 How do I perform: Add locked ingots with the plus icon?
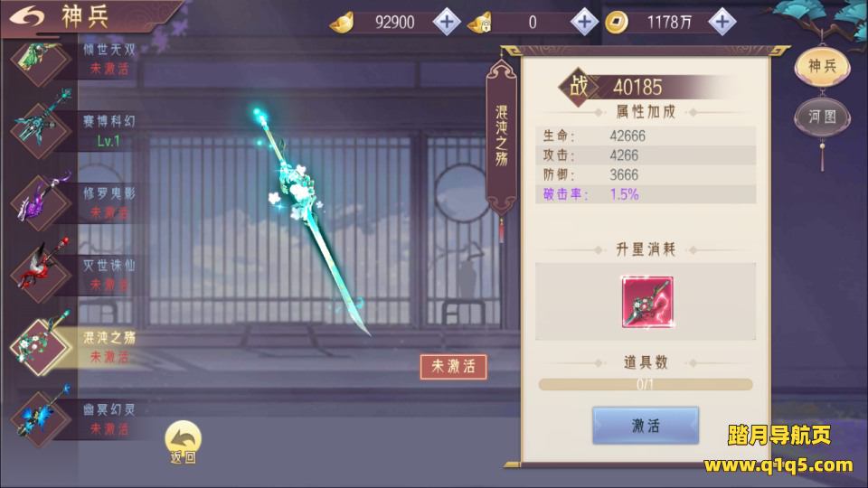click(585, 22)
